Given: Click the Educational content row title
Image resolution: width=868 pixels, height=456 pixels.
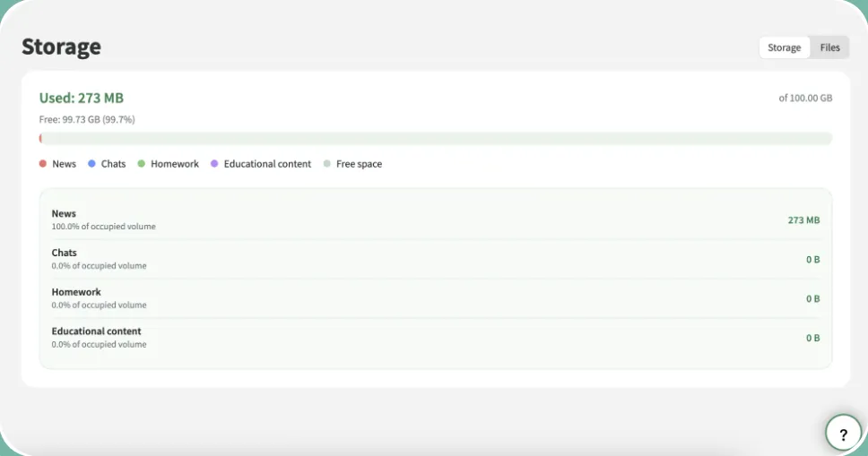Looking at the screenshot, I should tap(96, 331).
